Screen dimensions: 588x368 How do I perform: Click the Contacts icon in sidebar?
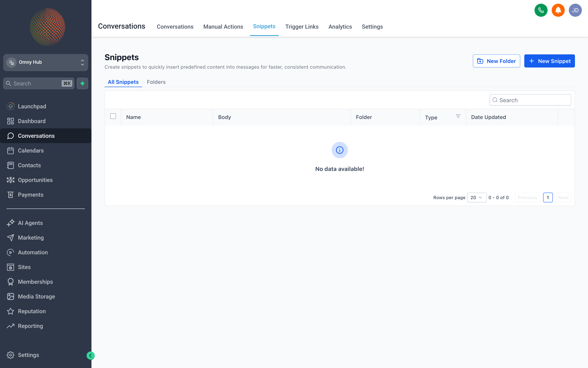(10, 165)
